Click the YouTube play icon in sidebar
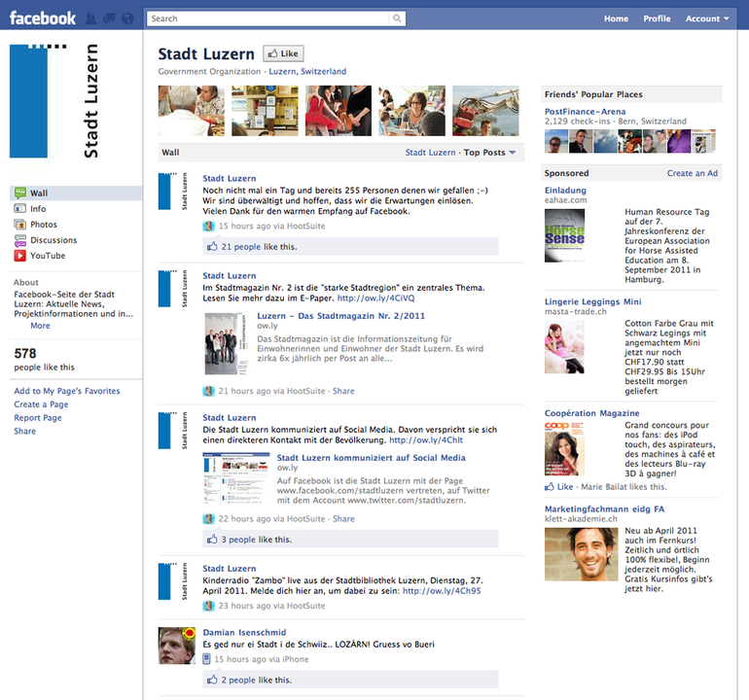The image size is (749, 700). click(x=20, y=256)
